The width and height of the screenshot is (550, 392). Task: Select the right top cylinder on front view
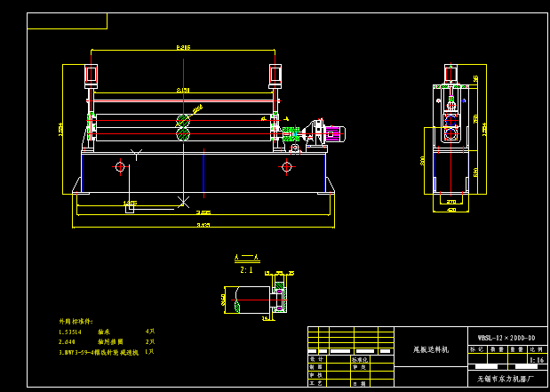coord(275,76)
